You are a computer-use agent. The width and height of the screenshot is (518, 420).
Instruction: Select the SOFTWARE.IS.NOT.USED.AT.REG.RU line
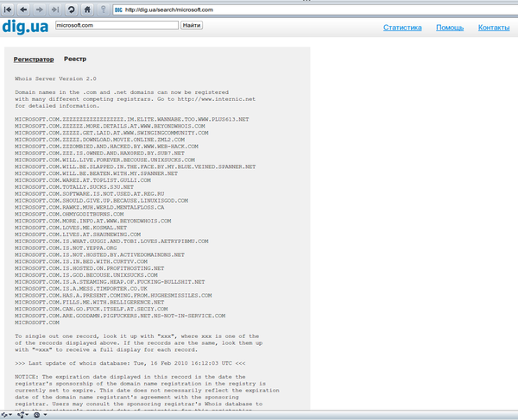(x=90, y=194)
